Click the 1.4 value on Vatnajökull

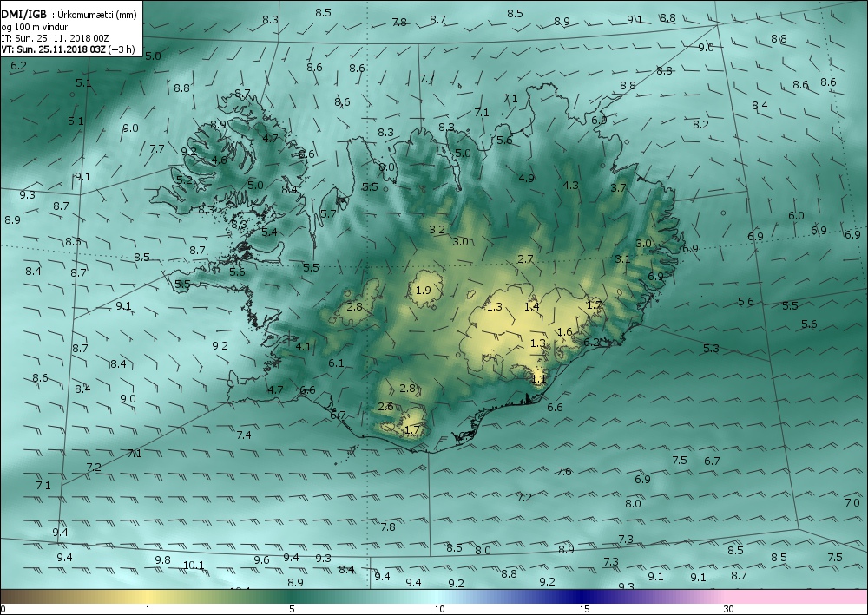pyautogui.click(x=531, y=306)
